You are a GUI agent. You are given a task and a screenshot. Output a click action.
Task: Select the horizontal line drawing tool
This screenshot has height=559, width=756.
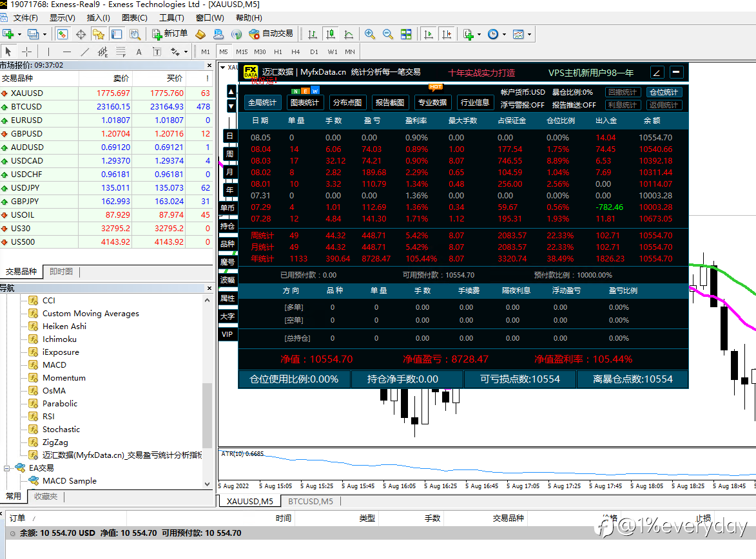(x=67, y=52)
